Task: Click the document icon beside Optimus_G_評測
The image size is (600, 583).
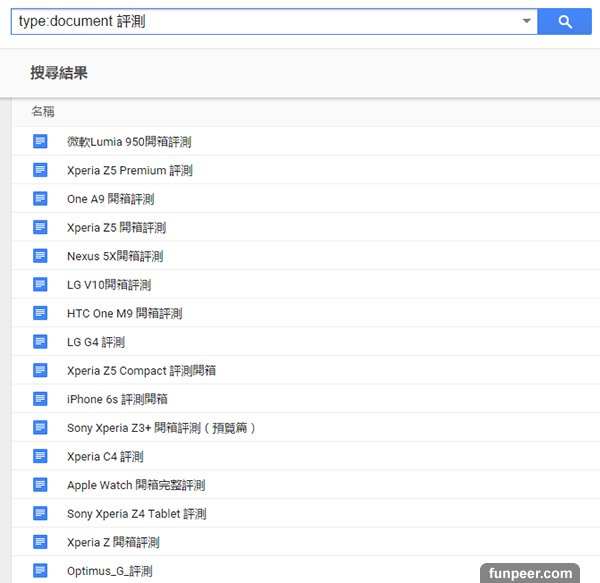Action: click(40, 571)
